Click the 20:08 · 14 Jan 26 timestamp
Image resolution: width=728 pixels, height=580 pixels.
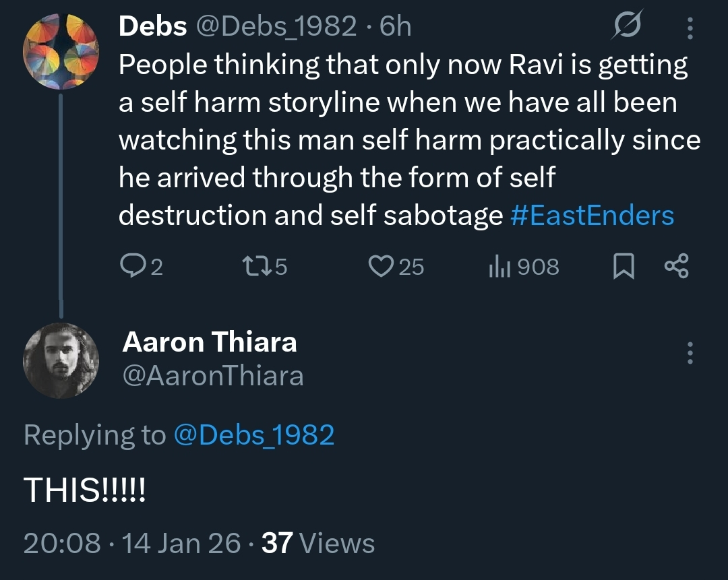[x=131, y=543]
